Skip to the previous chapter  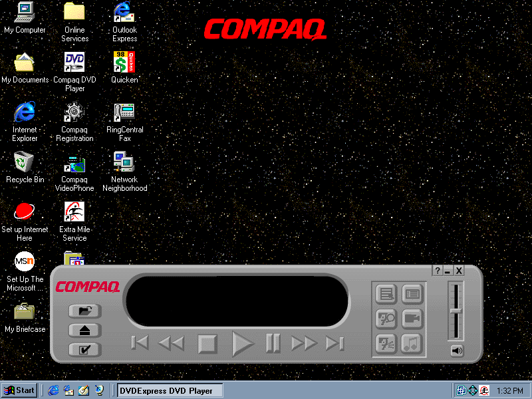click(x=140, y=342)
